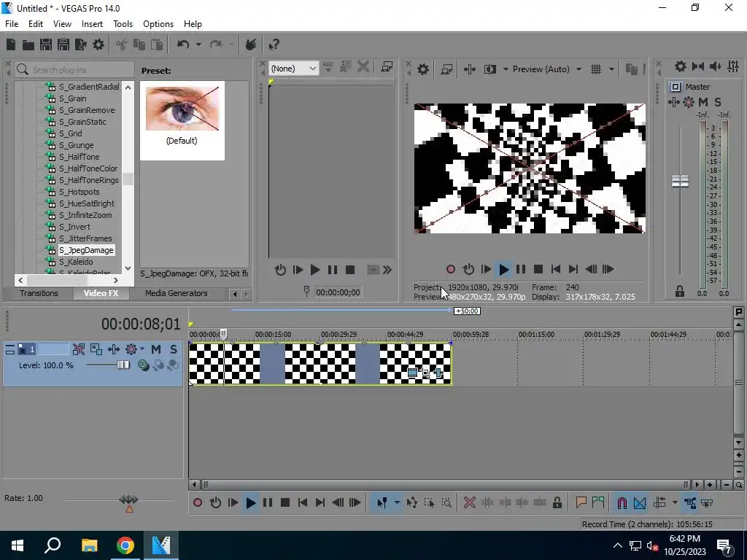The image size is (747, 560).
Task: Click the Split Screen View icon
Action: 489,69
